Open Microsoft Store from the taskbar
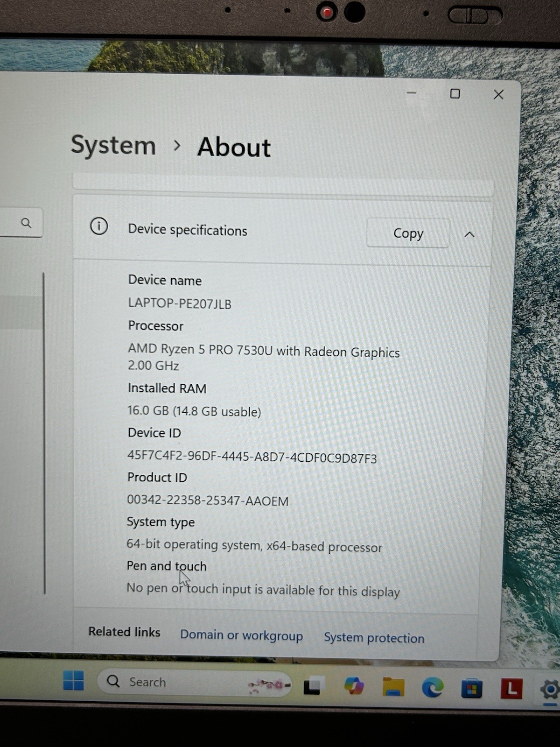This screenshot has height=747, width=560. pyautogui.click(x=472, y=689)
